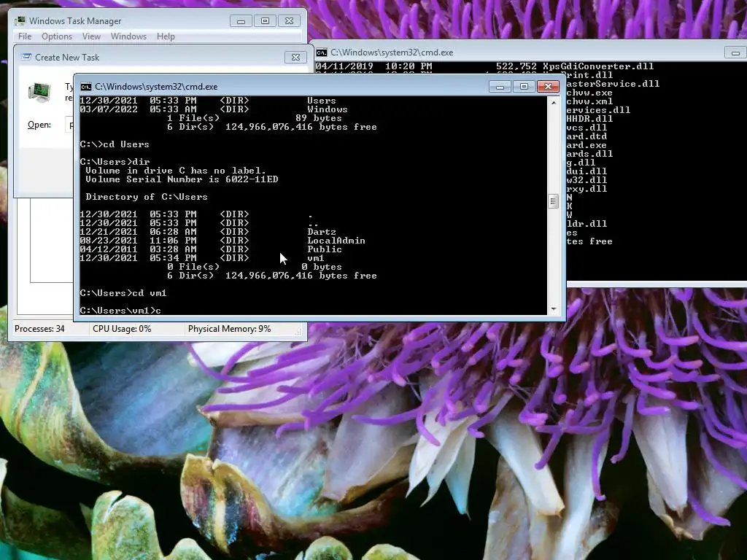This screenshot has height=560, width=747.
Task: Click the 'Dartz' directory entry in cmd
Action: [x=322, y=232]
